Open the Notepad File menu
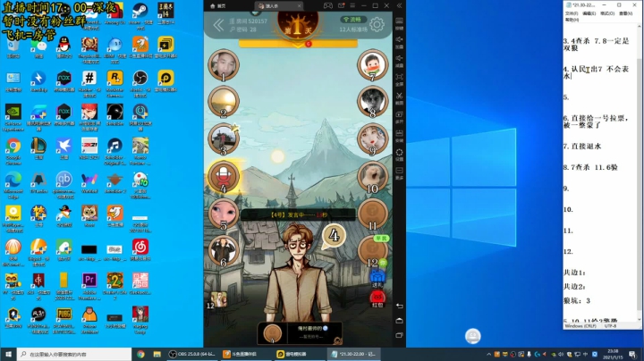This screenshot has height=361, width=644. (x=572, y=13)
